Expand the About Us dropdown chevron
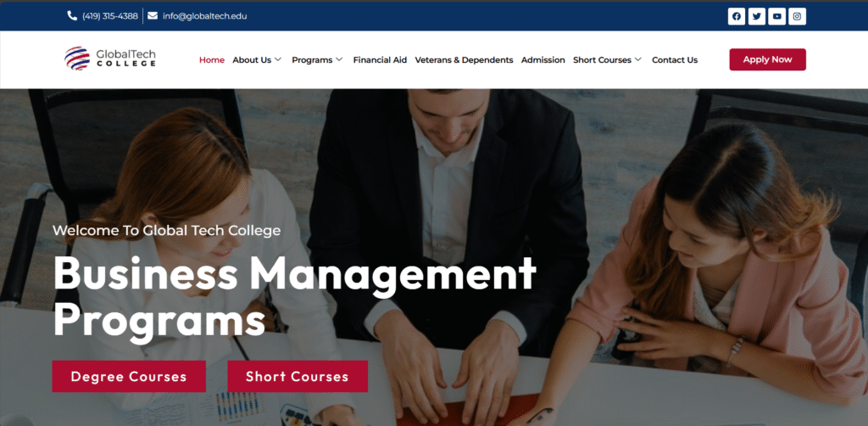The width and height of the screenshot is (868, 426). pos(278,59)
